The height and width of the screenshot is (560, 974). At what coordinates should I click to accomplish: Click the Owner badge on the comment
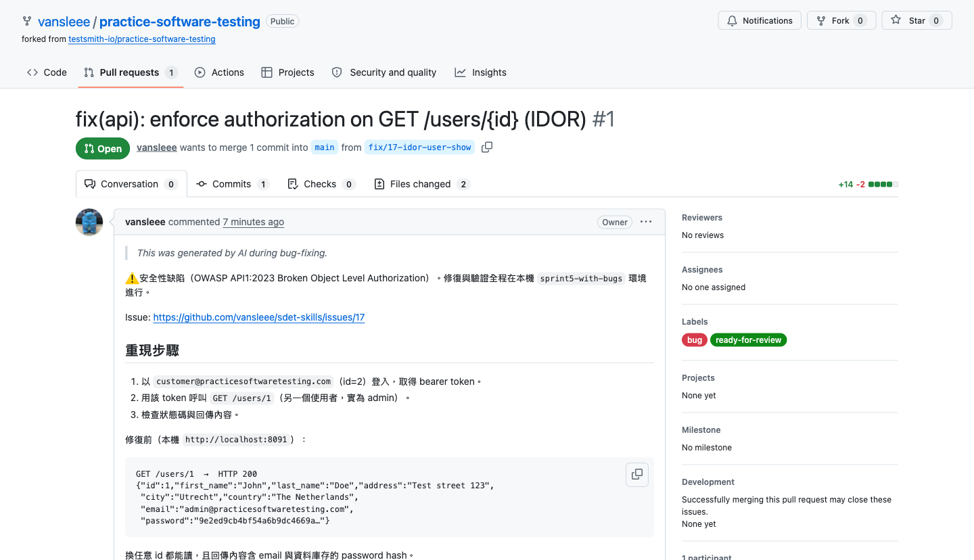pos(615,222)
